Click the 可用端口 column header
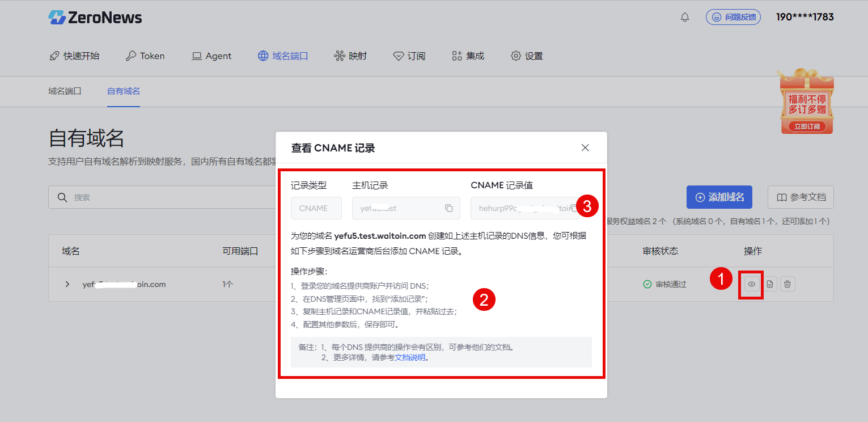This screenshot has width=868, height=422. click(240, 251)
